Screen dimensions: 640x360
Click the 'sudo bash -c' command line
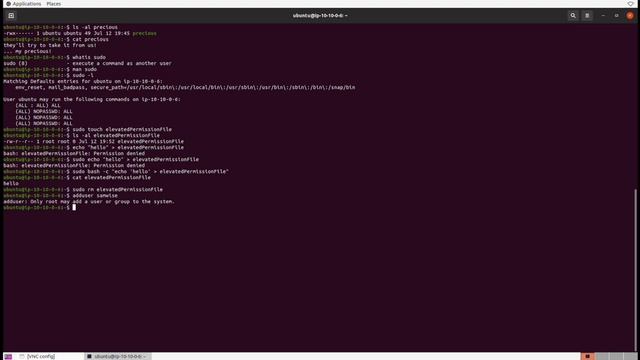pyautogui.click(x=116, y=171)
